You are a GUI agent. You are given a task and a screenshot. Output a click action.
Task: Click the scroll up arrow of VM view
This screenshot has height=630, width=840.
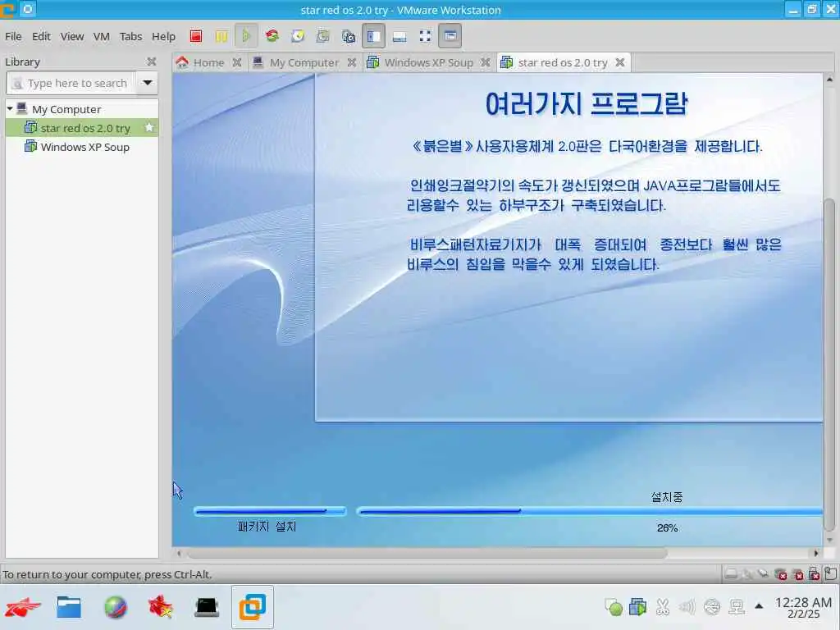[829, 80]
